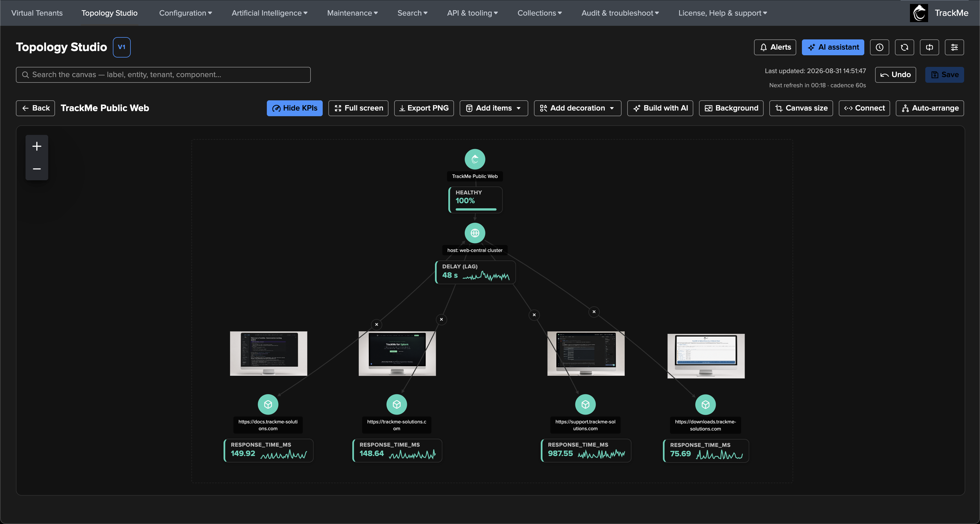Activate the Connect tool
The height and width of the screenshot is (524, 980).
pos(864,108)
